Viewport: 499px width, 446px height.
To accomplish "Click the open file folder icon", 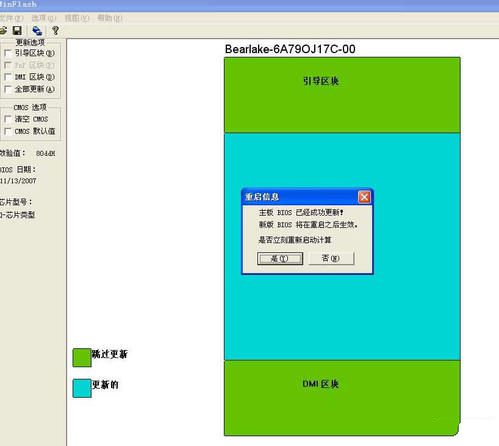I will pyautogui.click(x=3, y=31).
